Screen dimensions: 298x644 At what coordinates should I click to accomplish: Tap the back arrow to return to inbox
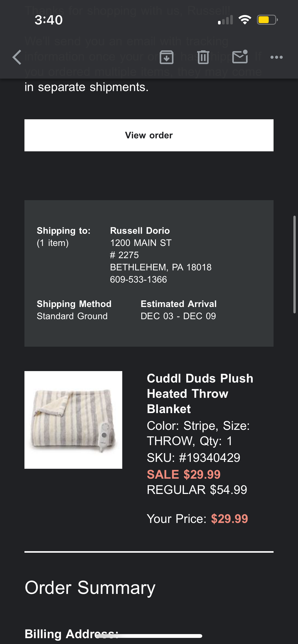coord(17,57)
